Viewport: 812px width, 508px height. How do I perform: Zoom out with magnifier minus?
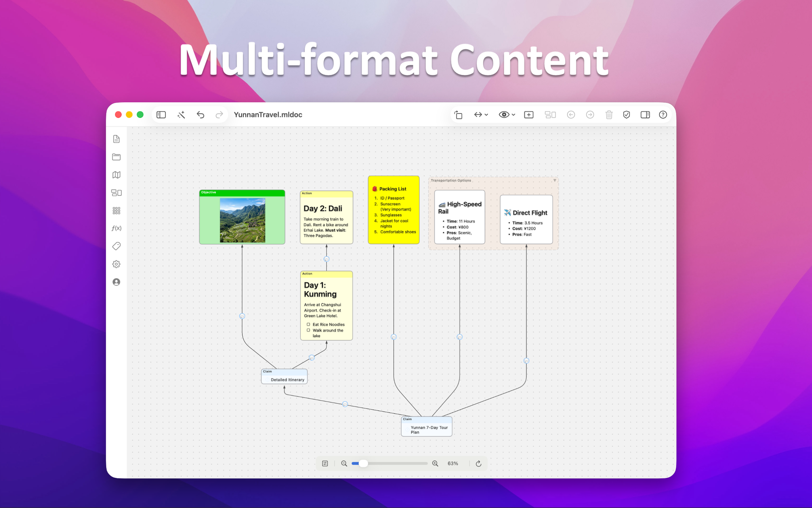(x=344, y=463)
